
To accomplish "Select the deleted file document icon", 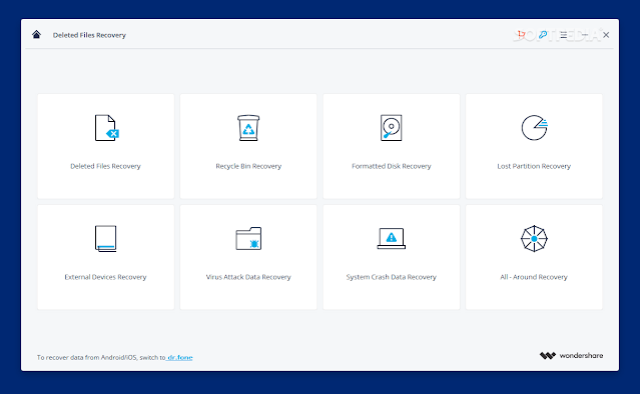I will click(106, 128).
